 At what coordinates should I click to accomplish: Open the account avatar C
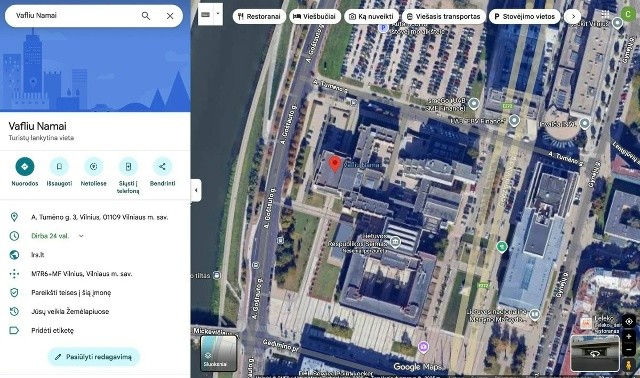(x=628, y=14)
